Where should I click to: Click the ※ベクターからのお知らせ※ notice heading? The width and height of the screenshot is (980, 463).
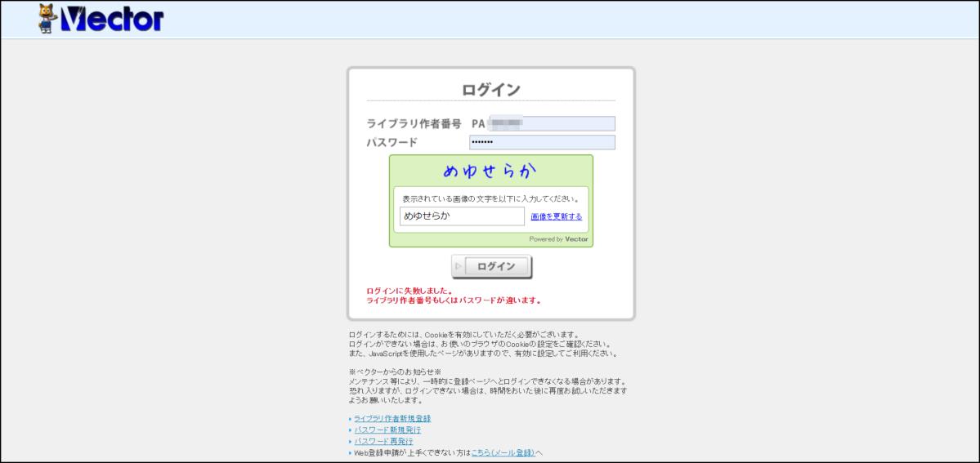click(395, 372)
